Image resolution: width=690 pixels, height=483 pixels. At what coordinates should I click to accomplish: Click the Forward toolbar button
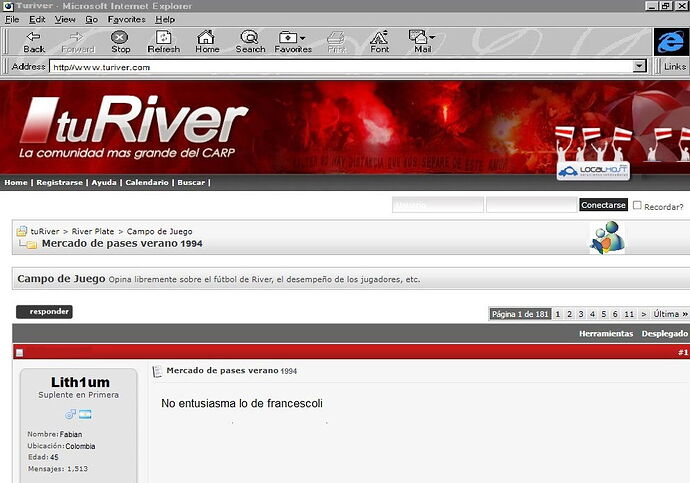(x=78, y=42)
